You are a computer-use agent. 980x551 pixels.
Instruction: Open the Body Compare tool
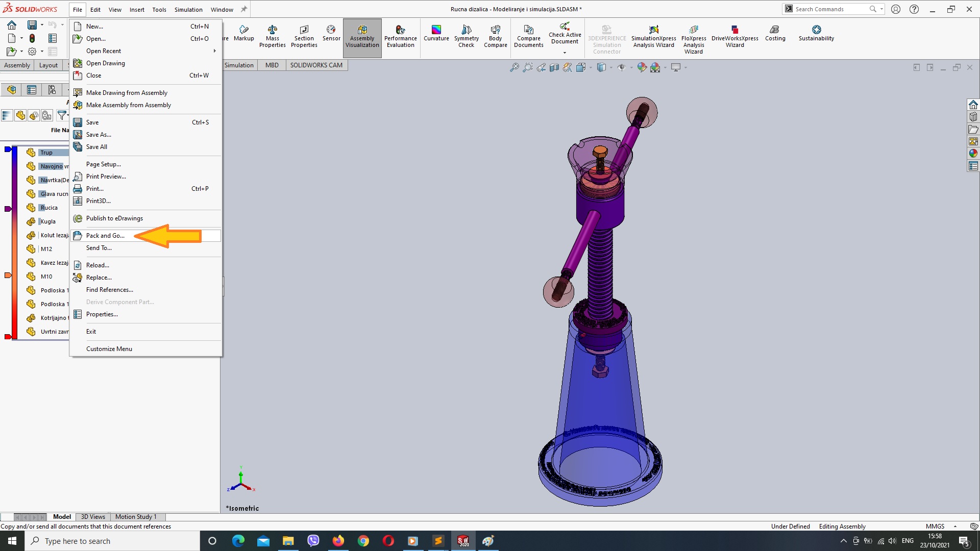(x=495, y=36)
